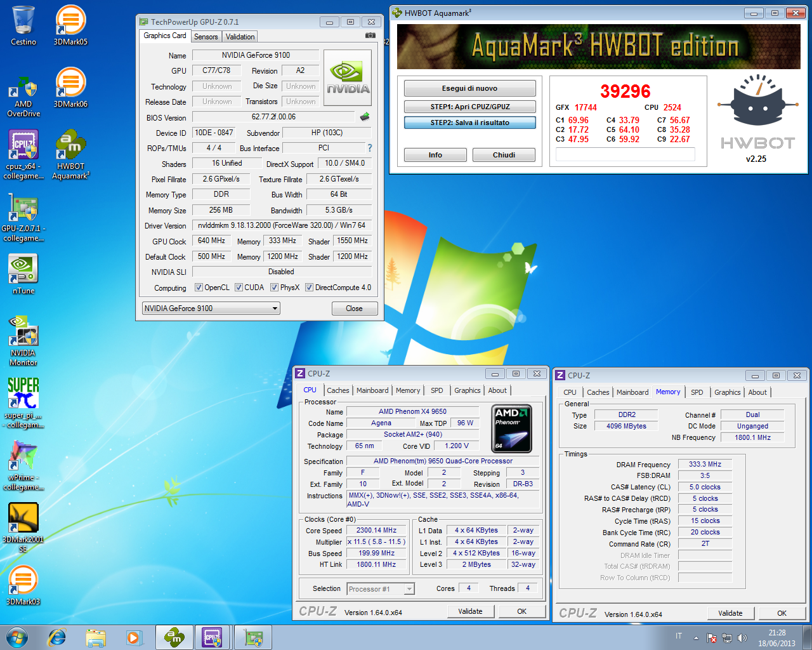This screenshot has width=812, height=650.
Task: Open the NVIDIA Monitor desktop shortcut
Action: pyautogui.click(x=23, y=340)
